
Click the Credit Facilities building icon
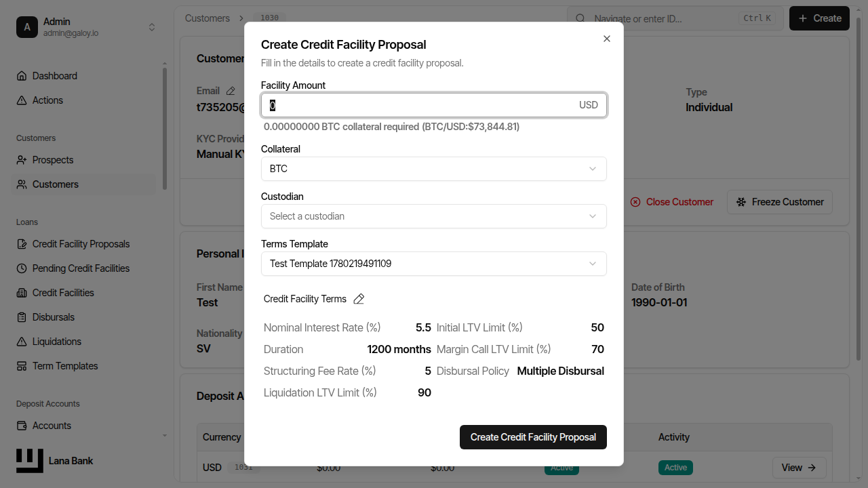[22, 293]
